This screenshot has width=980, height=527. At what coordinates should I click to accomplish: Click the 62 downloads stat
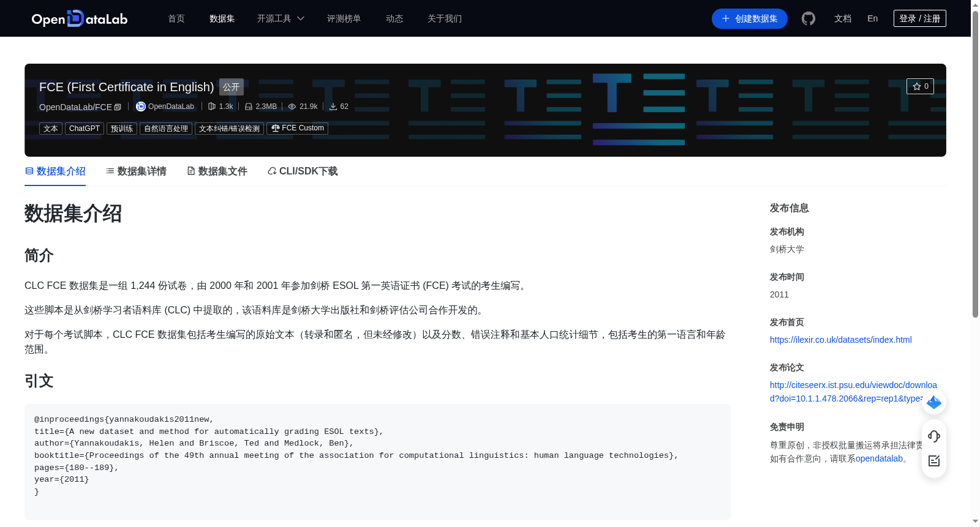[x=339, y=107]
